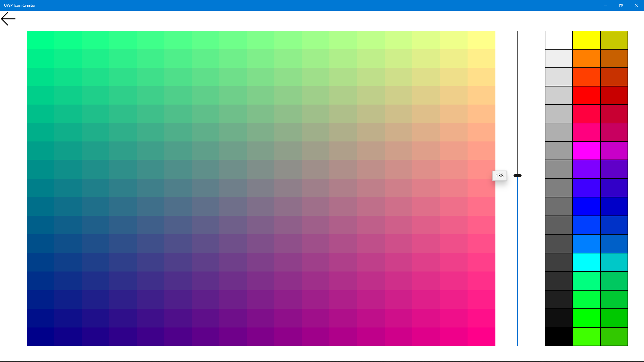Choose the pure red palette swatch

[x=586, y=96]
